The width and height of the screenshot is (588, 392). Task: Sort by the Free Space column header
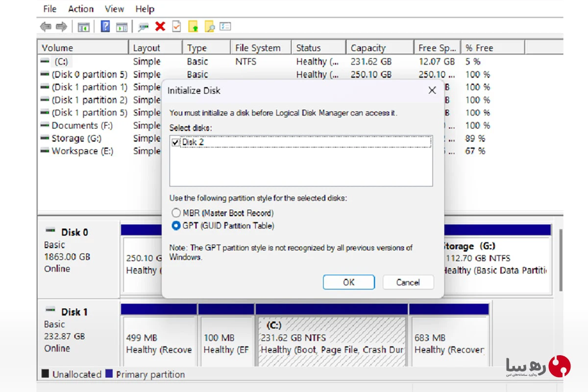(x=437, y=48)
